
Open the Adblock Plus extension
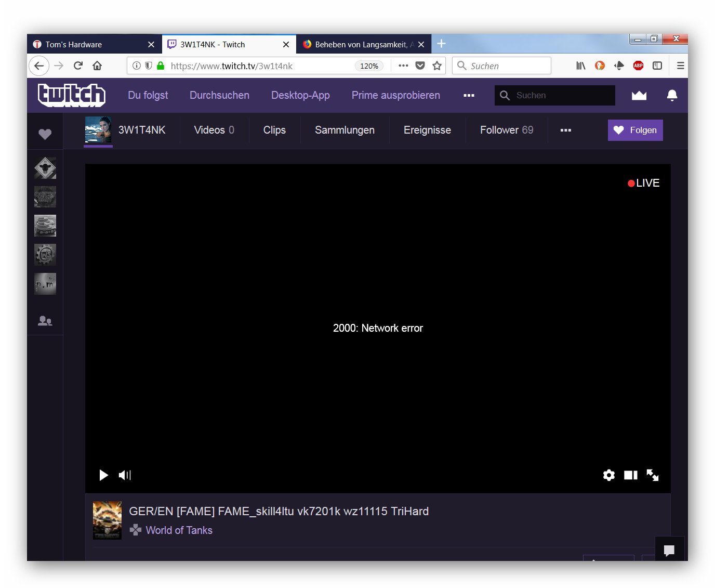(x=638, y=66)
